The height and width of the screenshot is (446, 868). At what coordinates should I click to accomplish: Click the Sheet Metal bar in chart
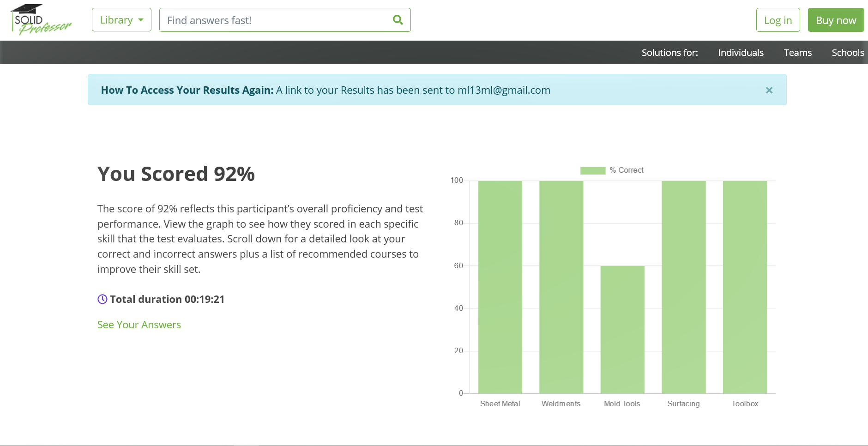point(500,287)
